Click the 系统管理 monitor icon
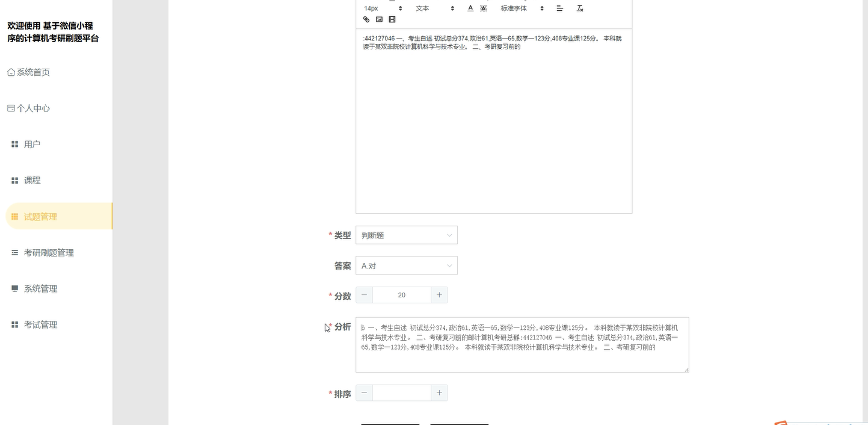Image resolution: width=868 pixels, height=425 pixels. [x=14, y=288]
